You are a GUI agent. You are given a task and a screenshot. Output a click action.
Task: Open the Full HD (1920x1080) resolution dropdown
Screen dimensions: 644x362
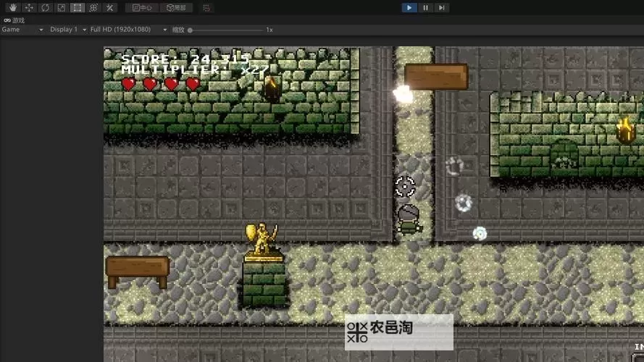(x=128, y=30)
